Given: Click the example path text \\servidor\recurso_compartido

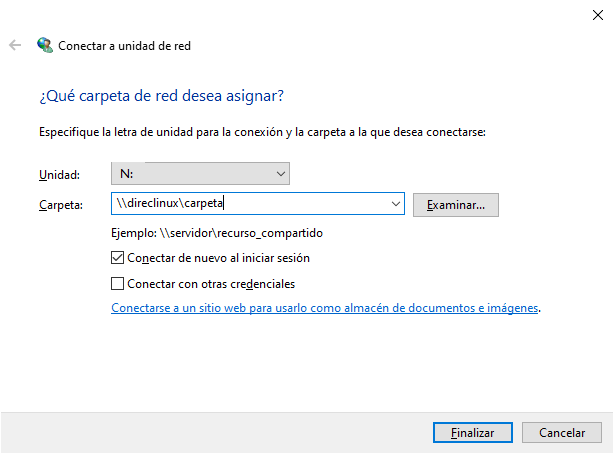Looking at the screenshot, I should [x=241, y=233].
